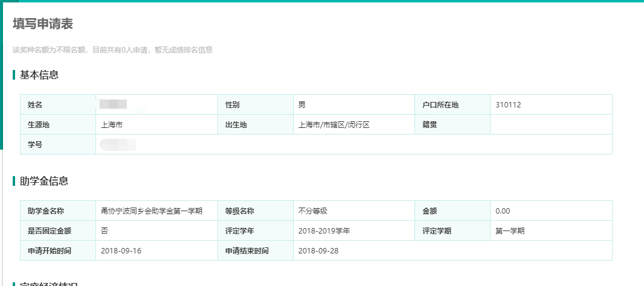The width and height of the screenshot is (644, 286).
Task: Select the application start date 2018-09-16
Action: point(121,251)
